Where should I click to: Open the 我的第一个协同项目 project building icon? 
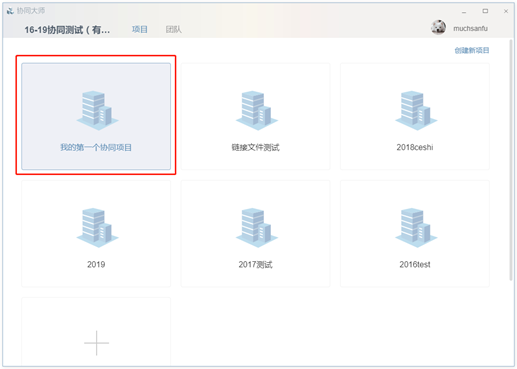97,110
